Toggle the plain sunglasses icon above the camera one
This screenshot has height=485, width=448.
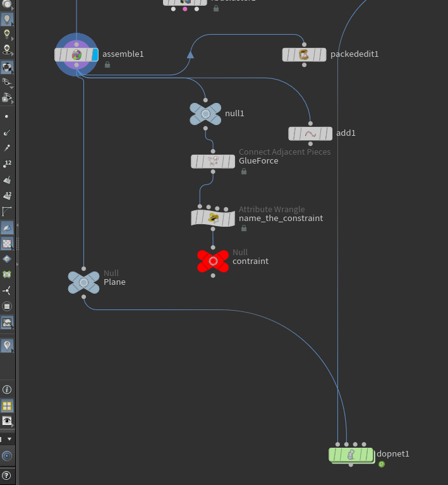pos(7,83)
